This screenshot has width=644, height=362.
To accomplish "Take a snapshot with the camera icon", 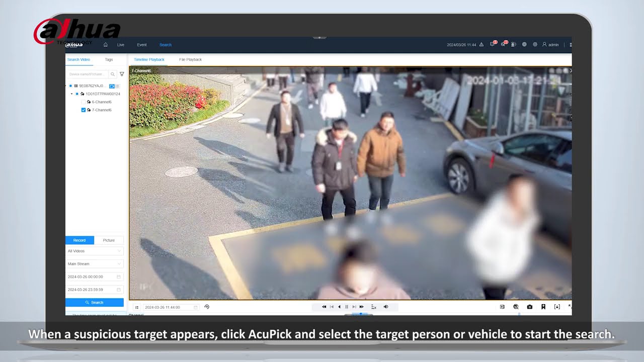I will click(530, 307).
